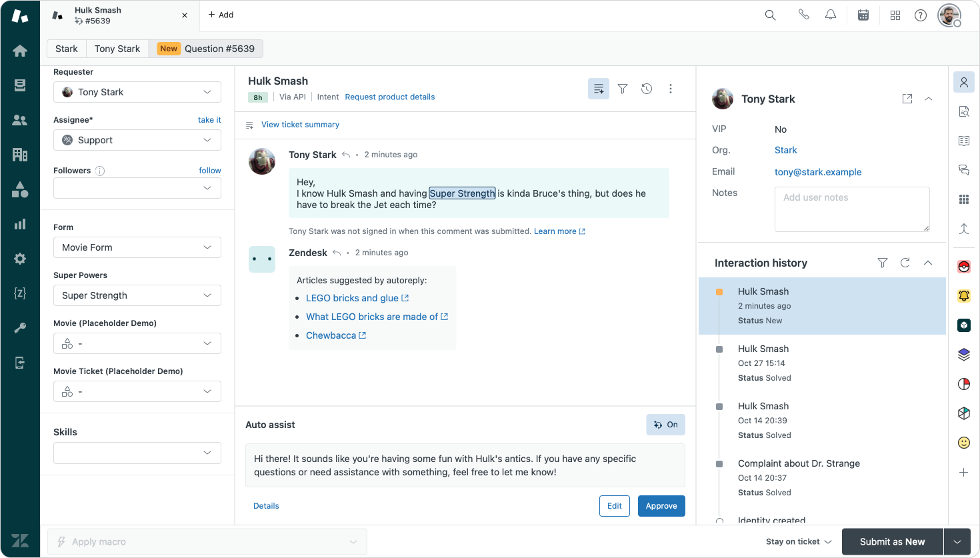The image size is (980, 558).
Task: Open Complaint about Dr. Strange interaction
Action: point(822,478)
